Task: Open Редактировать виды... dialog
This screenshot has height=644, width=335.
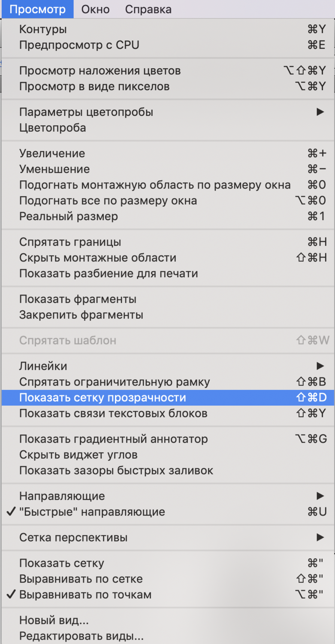Action: (81, 636)
